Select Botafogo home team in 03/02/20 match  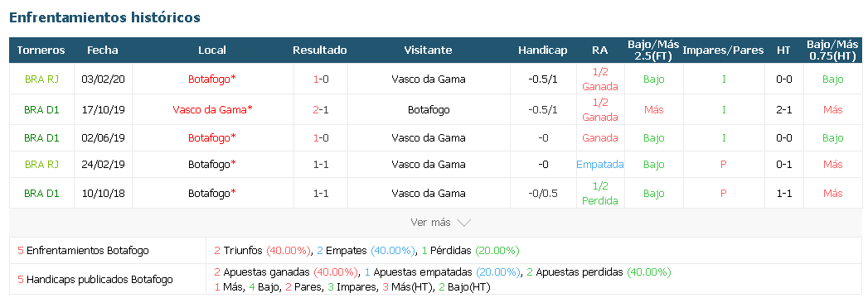pos(212,79)
